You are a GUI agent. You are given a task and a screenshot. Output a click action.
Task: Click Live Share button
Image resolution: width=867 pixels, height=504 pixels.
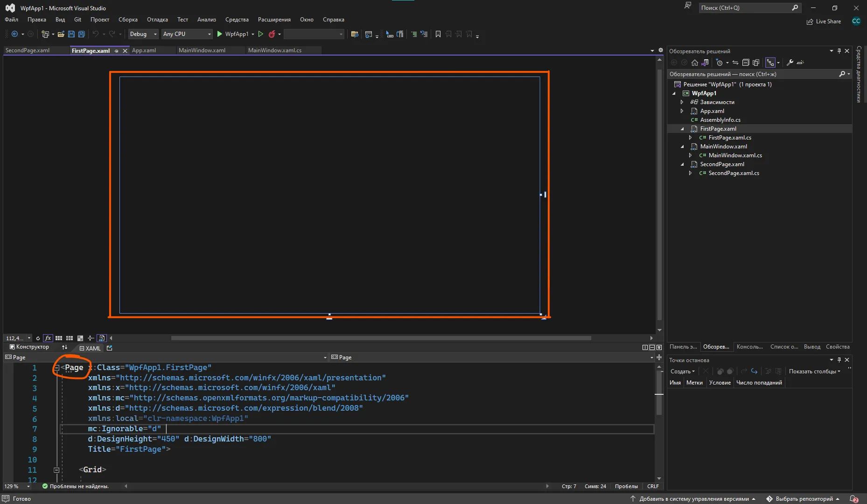point(824,21)
